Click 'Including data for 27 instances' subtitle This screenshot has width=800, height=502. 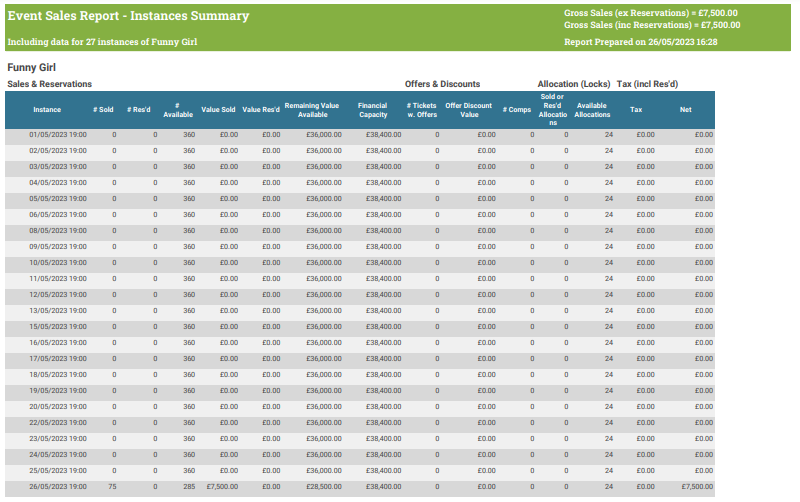click(102, 42)
